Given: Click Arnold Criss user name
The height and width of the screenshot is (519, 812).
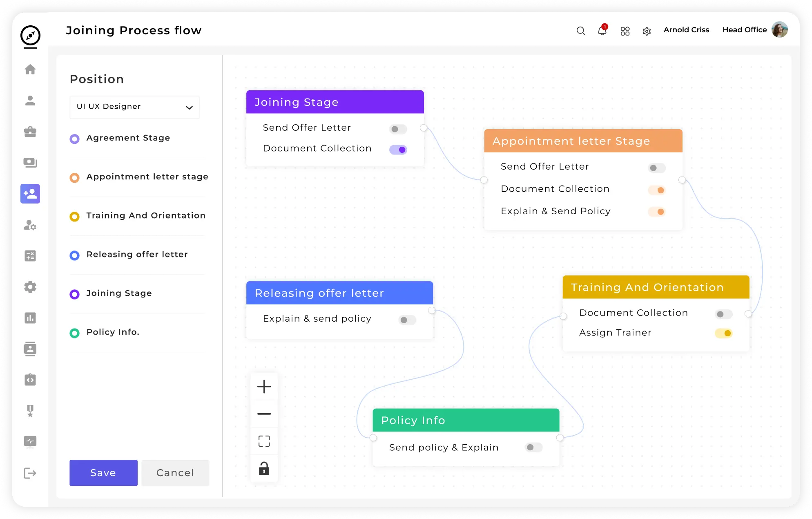Looking at the screenshot, I should (686, 30).
